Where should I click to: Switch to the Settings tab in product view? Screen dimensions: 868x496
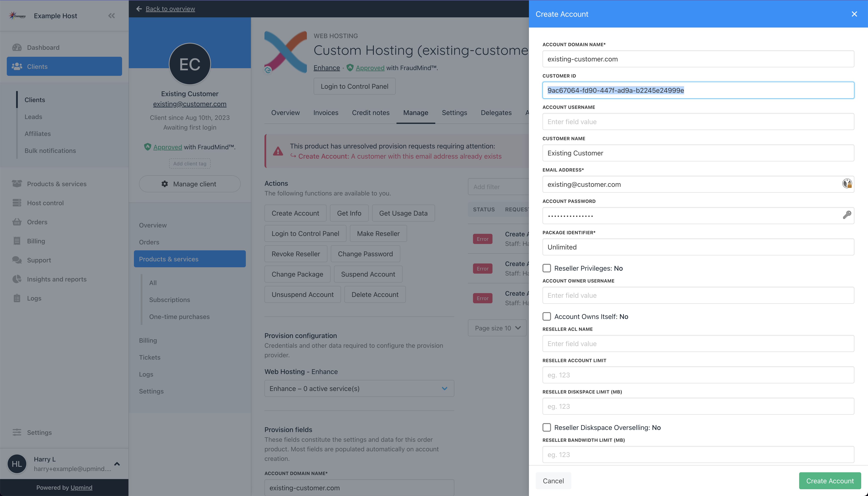click(454, 112)
